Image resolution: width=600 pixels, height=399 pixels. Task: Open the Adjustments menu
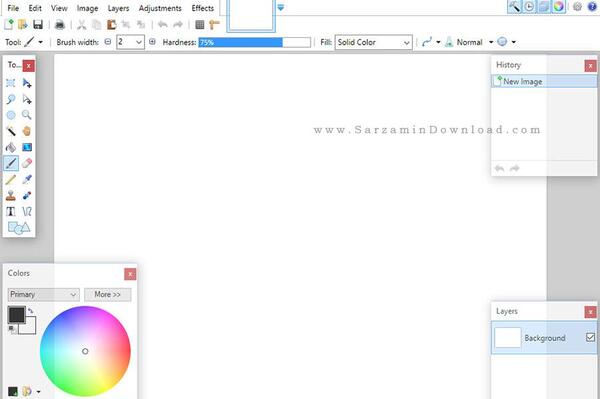click(160, 8)
